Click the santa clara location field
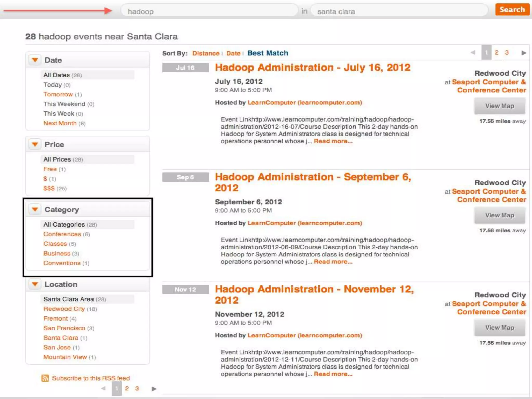The height and width of the screenshot is (399, 532). tap(399, 11)
